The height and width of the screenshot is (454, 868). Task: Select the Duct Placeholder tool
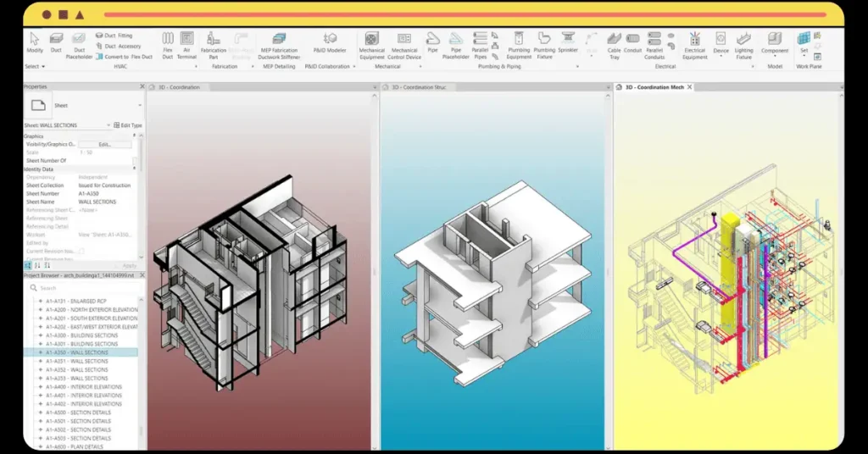pyautogui.click(x=79, y=46)
